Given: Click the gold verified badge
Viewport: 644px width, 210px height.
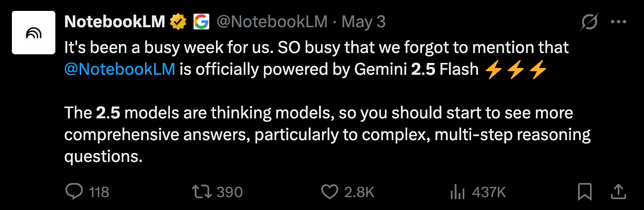Looking at the screenshot, I should [x=178, y=22].
